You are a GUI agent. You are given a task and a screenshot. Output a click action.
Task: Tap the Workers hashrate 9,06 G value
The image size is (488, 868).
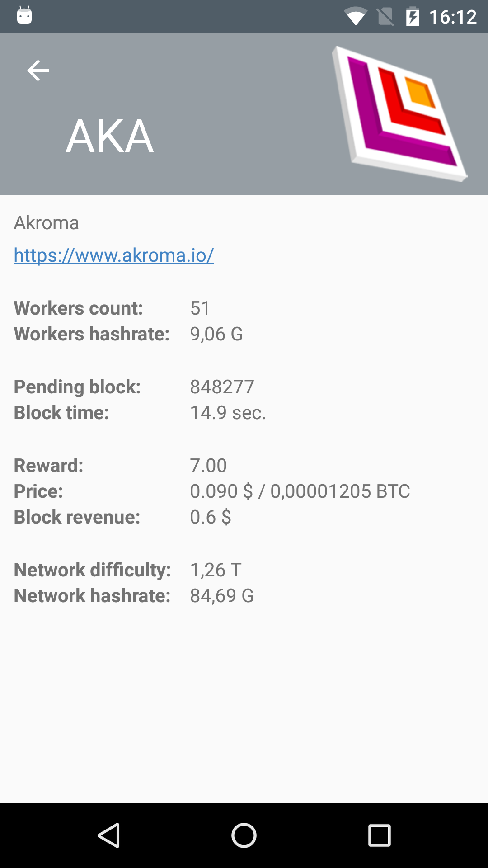pyautogui.click(x=216, y=334)
